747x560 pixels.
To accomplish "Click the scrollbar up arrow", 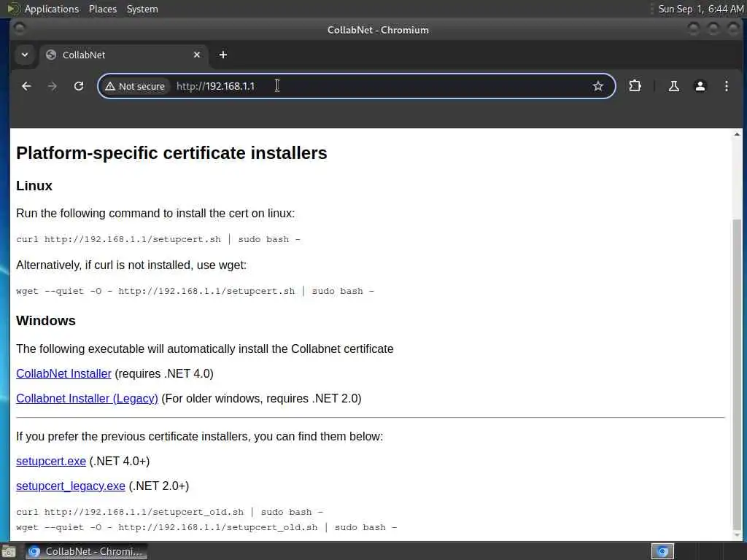I will pyautogui.click(x=737, y=135).
